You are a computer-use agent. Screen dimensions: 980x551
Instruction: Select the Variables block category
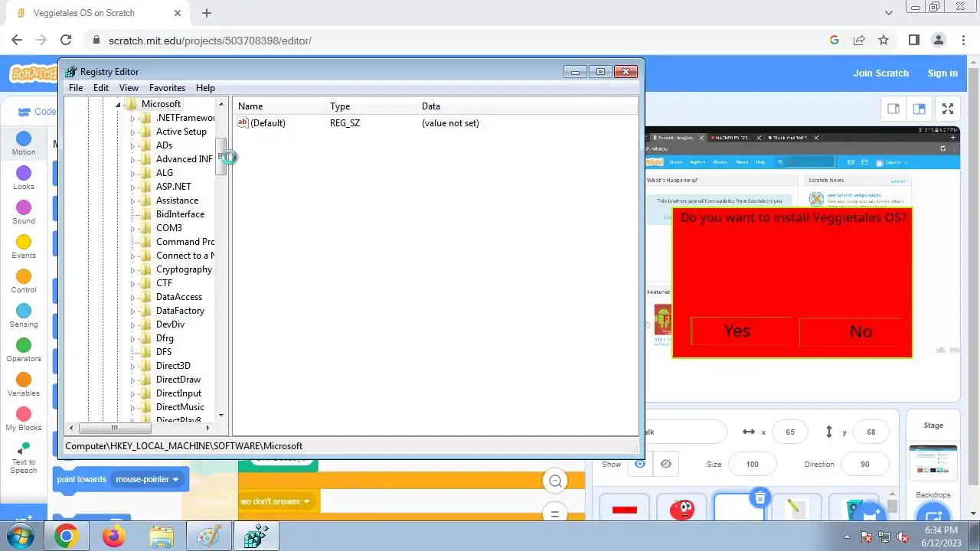(24, 384)
